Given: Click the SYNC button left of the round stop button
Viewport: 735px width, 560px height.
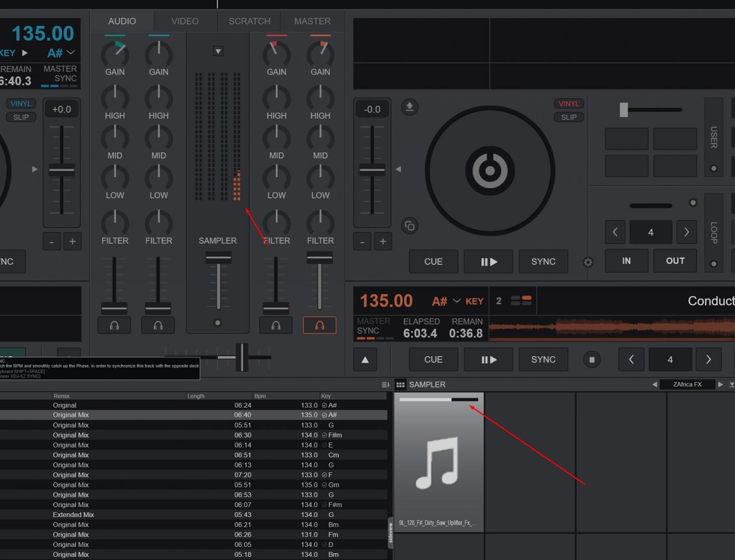Looking at the screenshot, I should (543, 359).
